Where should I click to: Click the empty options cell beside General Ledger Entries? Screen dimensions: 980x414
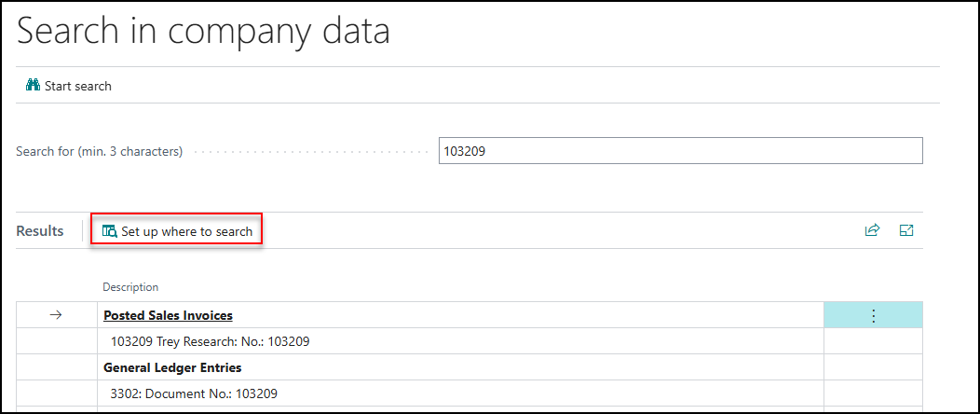pyautogui.click(x=873, y=367)
